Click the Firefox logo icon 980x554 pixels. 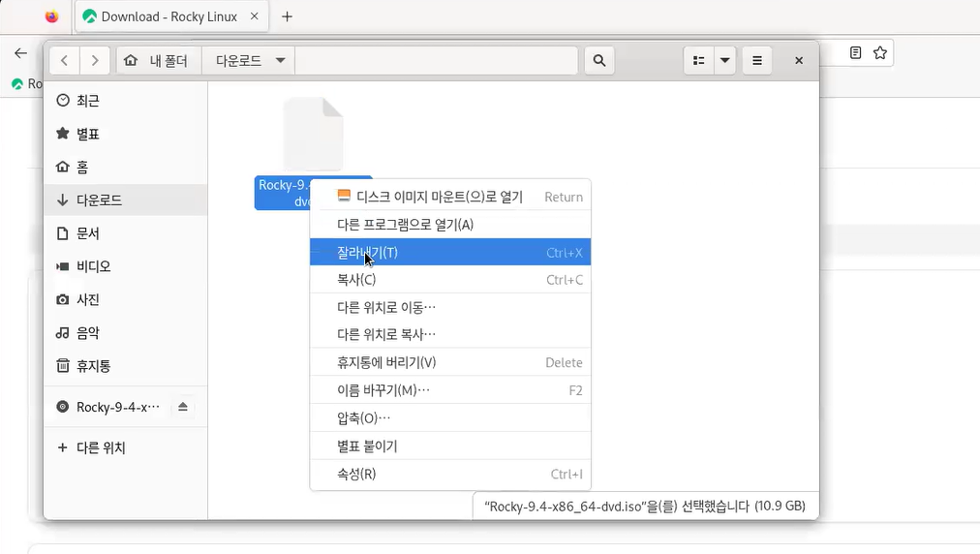pos(52,16)
